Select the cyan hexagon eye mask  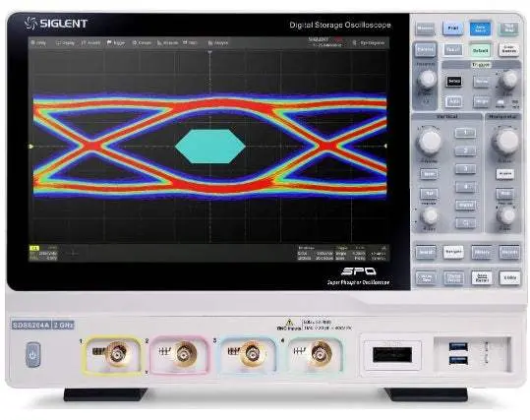pos(210,147)
